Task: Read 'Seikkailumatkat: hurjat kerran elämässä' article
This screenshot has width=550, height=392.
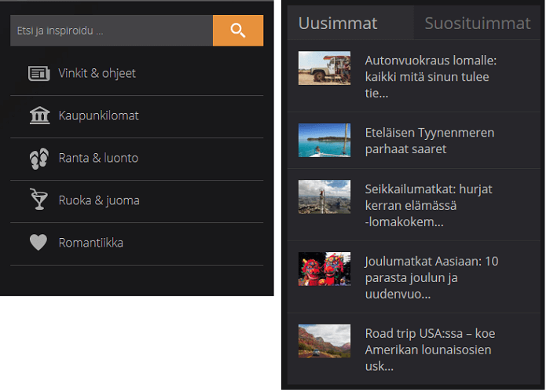Action: [x=429, y=206]
